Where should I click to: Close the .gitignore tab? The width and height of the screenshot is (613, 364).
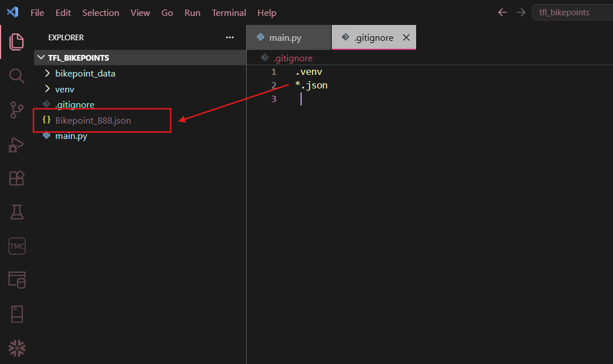(x=406, y=37)
